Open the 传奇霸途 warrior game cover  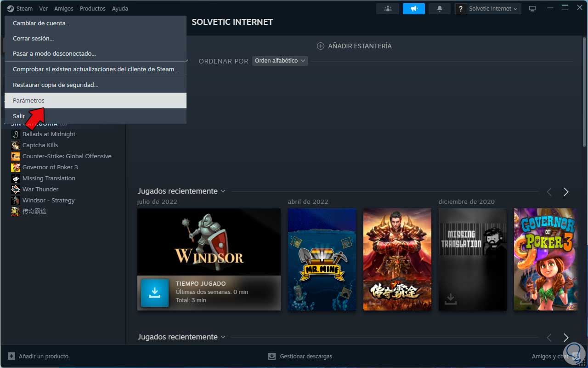(x=397, y=259)
